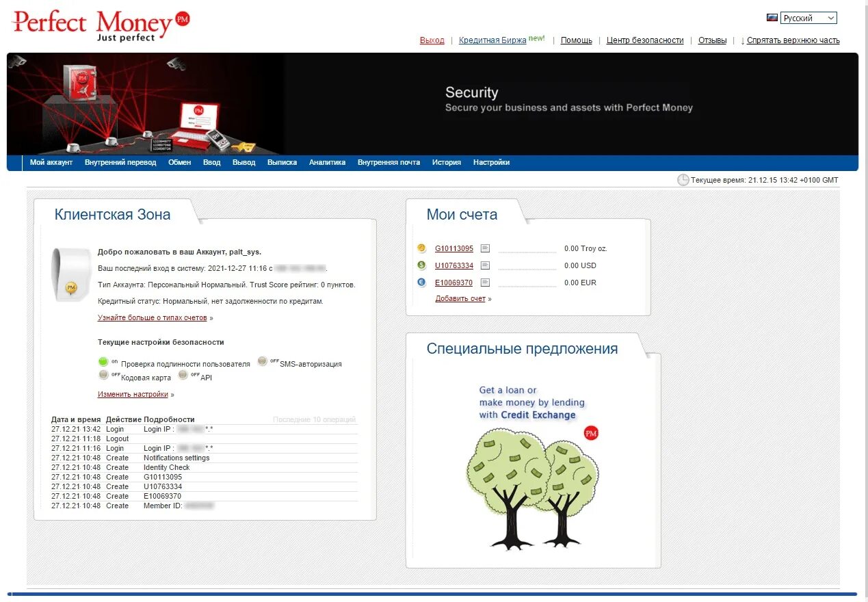The height and width of the screenshot is (602, 868).
Task: Click Notifications settings log entry
Action: tap(176, 458)
